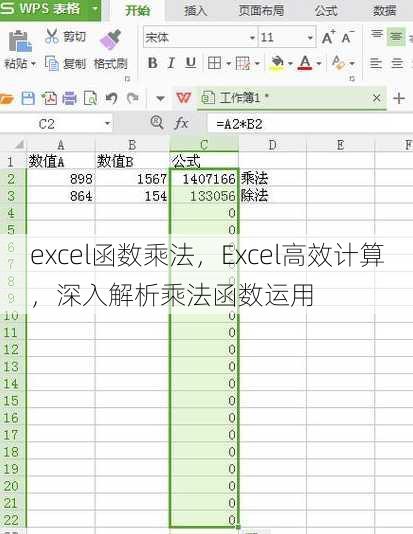Save the workbook with the floppy icon
The height and width of the screenshot is (534, 413).
point(28,98)
